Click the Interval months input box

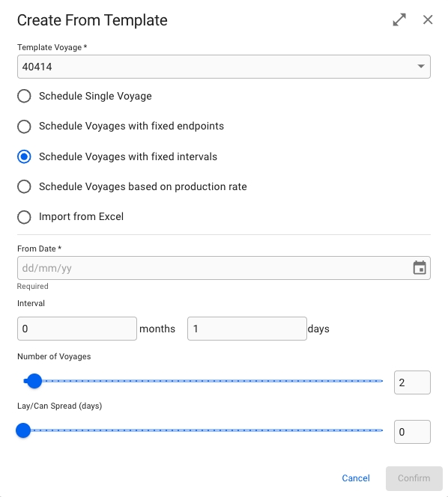pos(77,329)
